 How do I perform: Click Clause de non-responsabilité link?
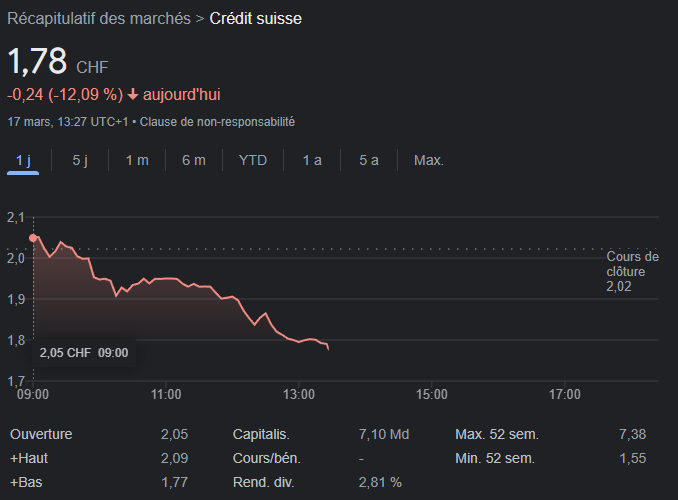217,122
